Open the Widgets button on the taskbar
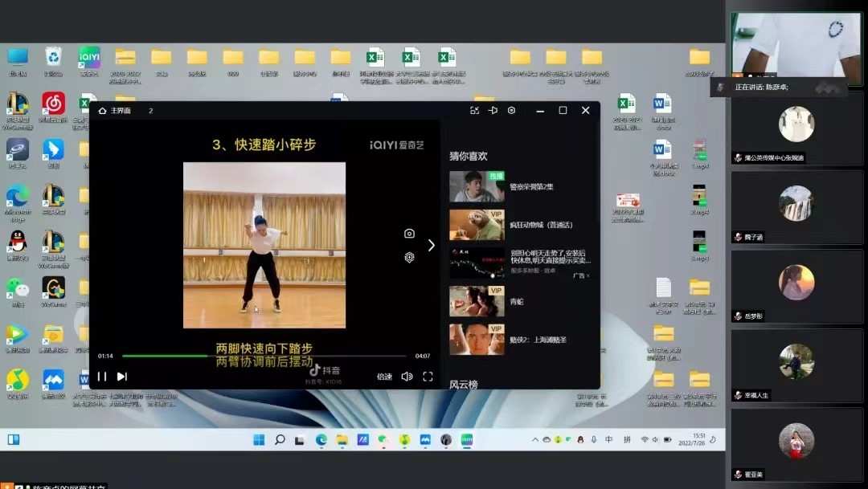This screenshot has width=868, height=489. pyautogui.click(x=14, y=440)
